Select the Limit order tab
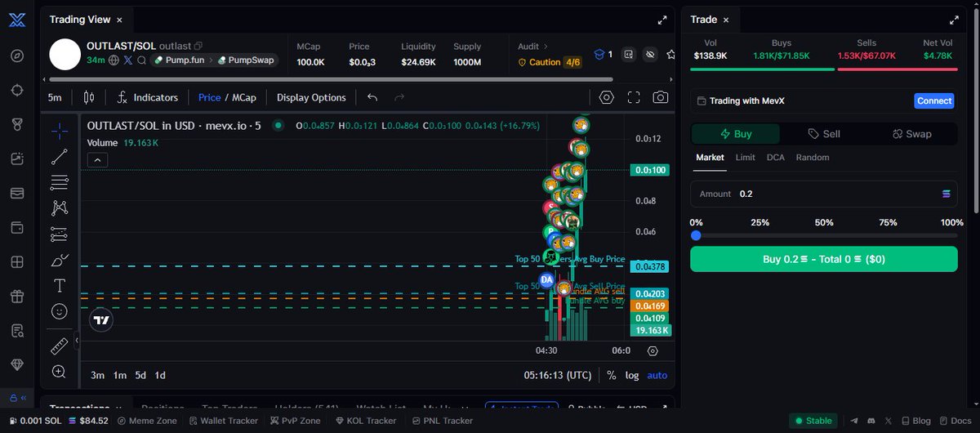Screen dimensions: 980x433 (x=745, y=157)
